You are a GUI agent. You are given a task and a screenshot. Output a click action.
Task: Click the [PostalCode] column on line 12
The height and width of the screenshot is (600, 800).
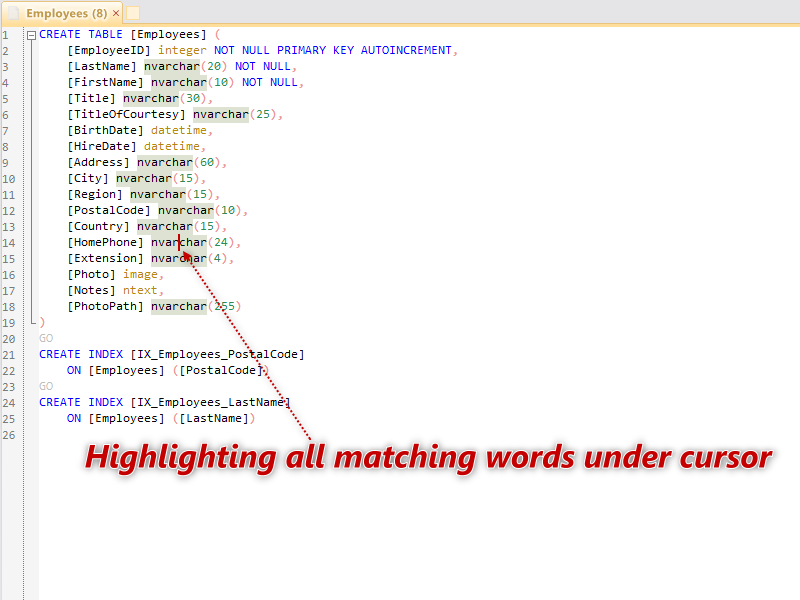click(109, 210)
